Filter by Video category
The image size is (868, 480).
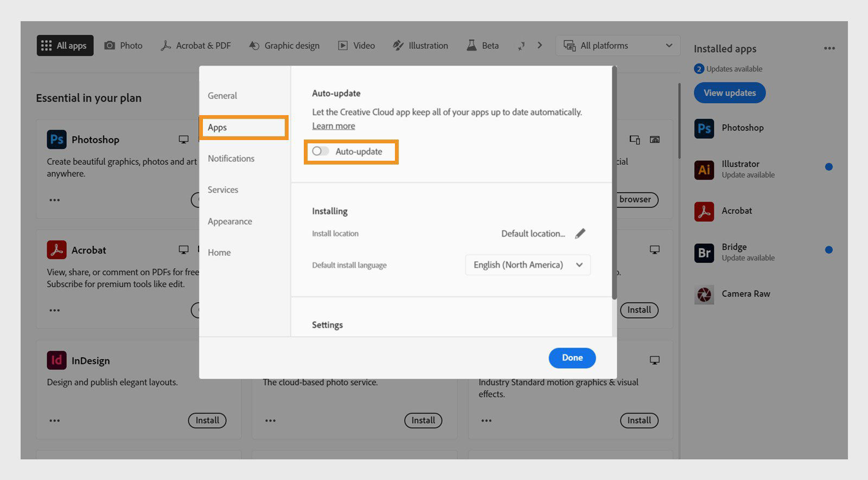coord(356,46)
